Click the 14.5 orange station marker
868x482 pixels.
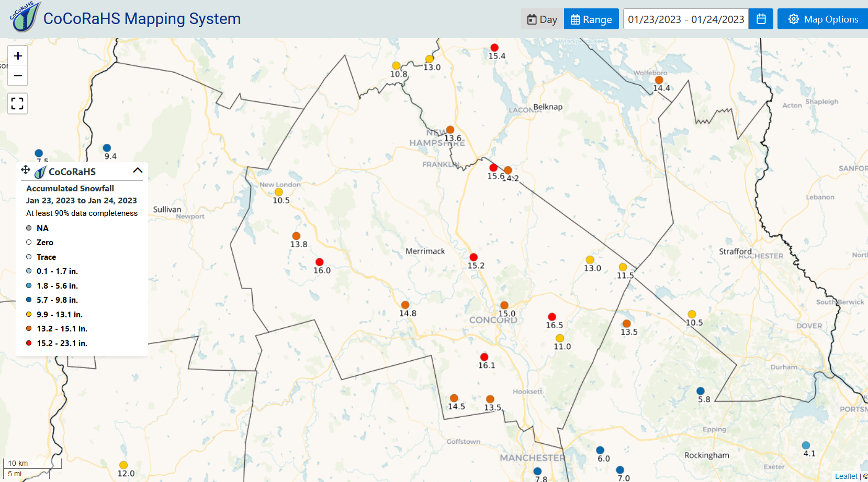click(x=454, y=398)
